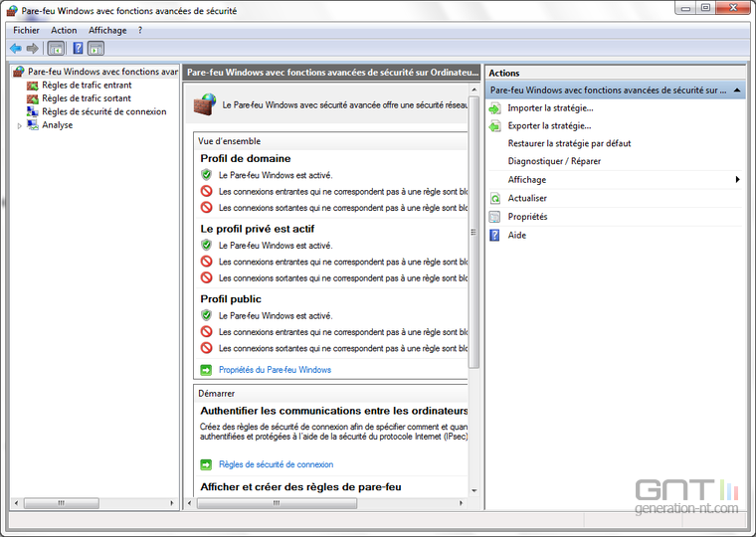Screen dimensions: 756x537
Task: Click "Authentifier les communications entre les ordinateurs" heading
Action: point(333,411)
